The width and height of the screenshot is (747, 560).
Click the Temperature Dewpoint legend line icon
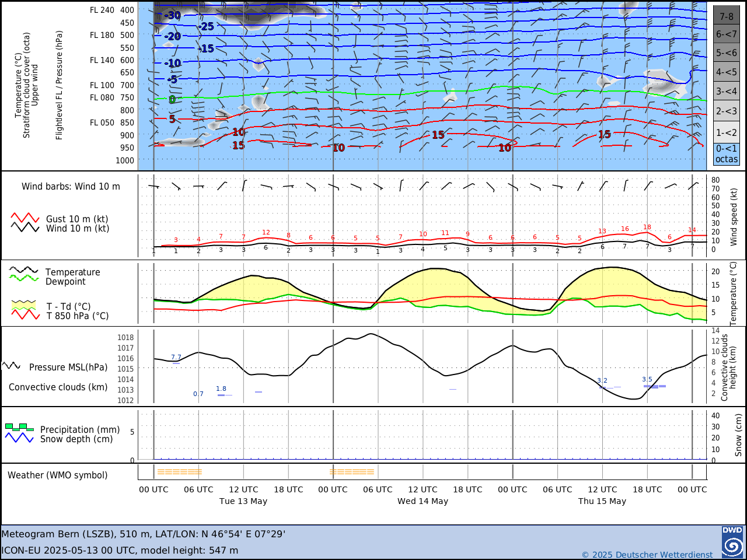(24, 274)
